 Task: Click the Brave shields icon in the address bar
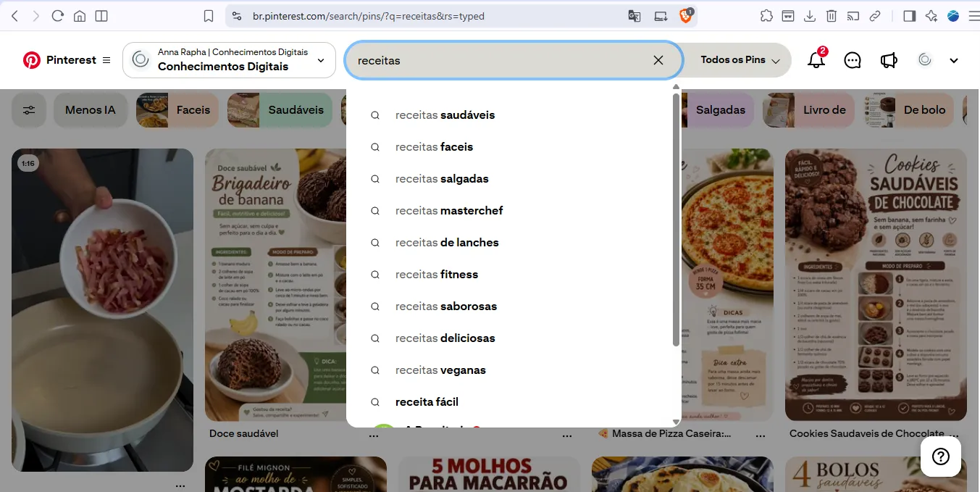coord(686,15)
